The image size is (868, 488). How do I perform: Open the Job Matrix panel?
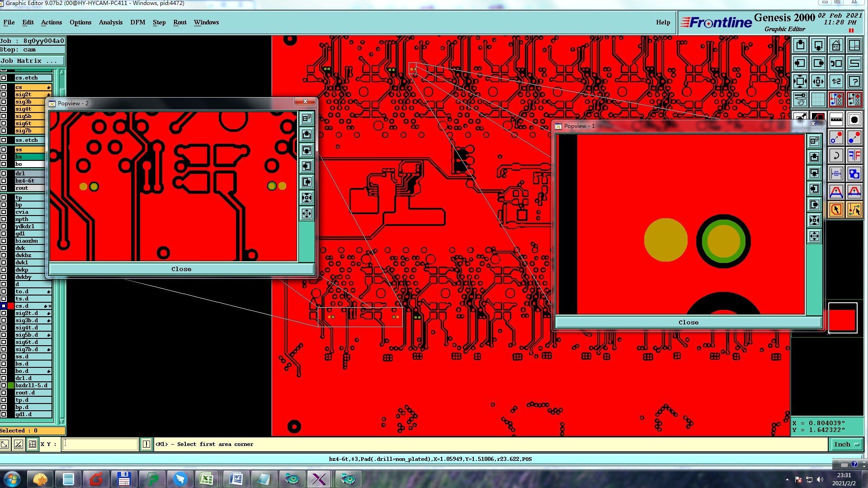click(x=32, y=61)
